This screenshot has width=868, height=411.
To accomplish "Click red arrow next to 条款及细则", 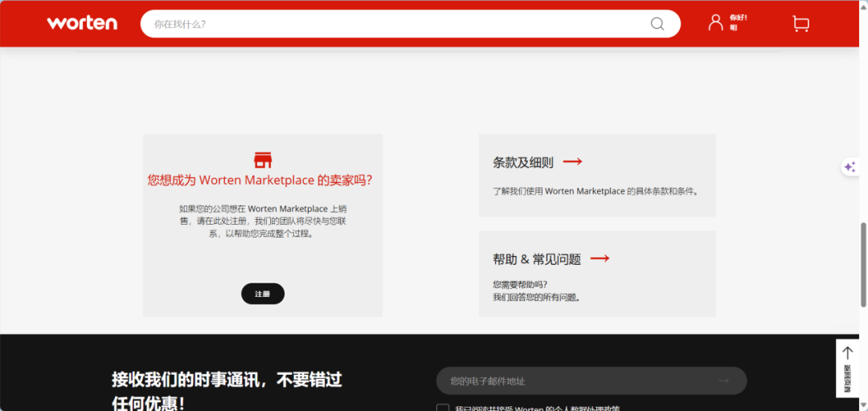I will tap(572, 161).
